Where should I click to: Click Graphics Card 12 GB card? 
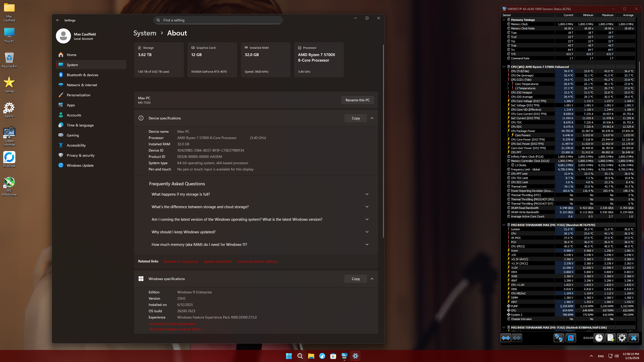tap(212, 60)
